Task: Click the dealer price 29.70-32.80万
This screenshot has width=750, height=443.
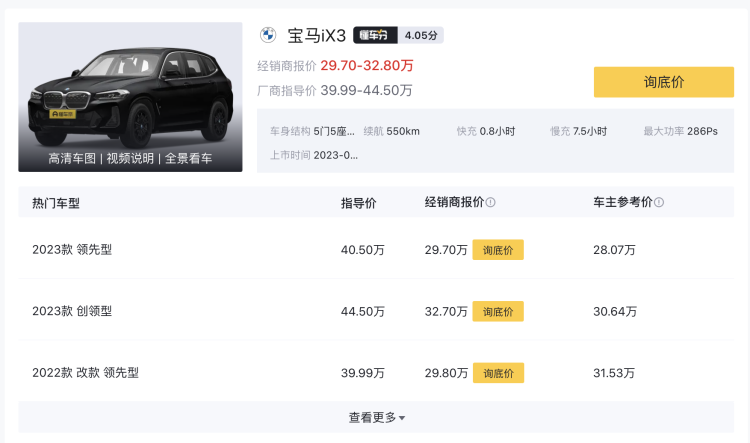Action: coord(367,66)
